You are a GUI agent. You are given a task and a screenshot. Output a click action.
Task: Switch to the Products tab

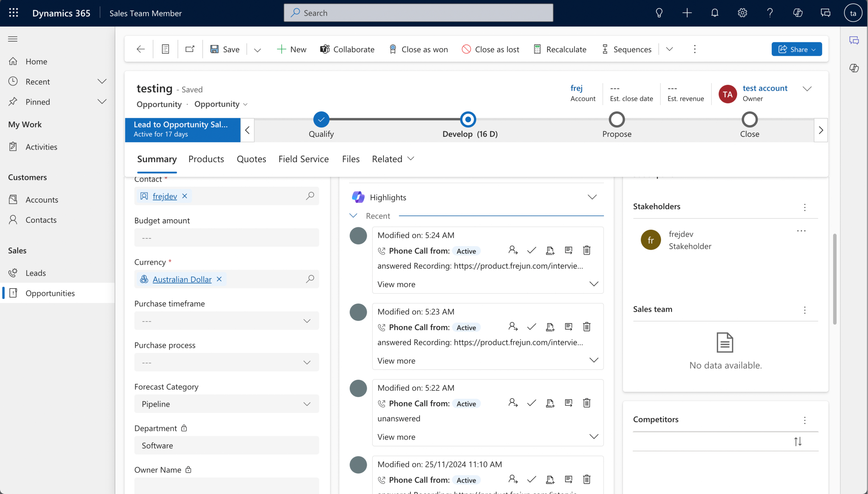(206, 158)
